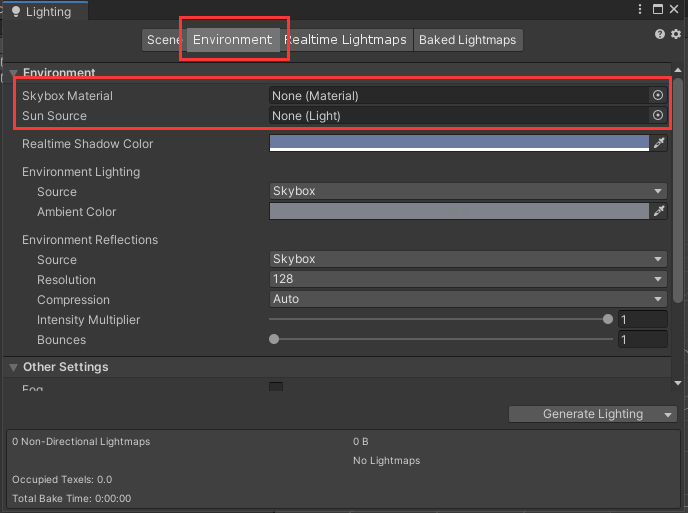Open the Lighting window help icon

click(x=660, y=34)
